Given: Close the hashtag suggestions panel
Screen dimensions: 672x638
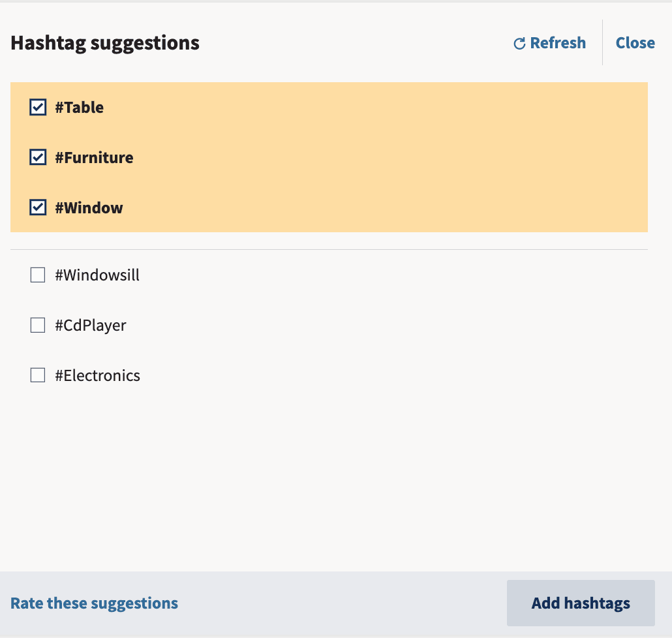Looking at the screenshot, I should [635, 43].
